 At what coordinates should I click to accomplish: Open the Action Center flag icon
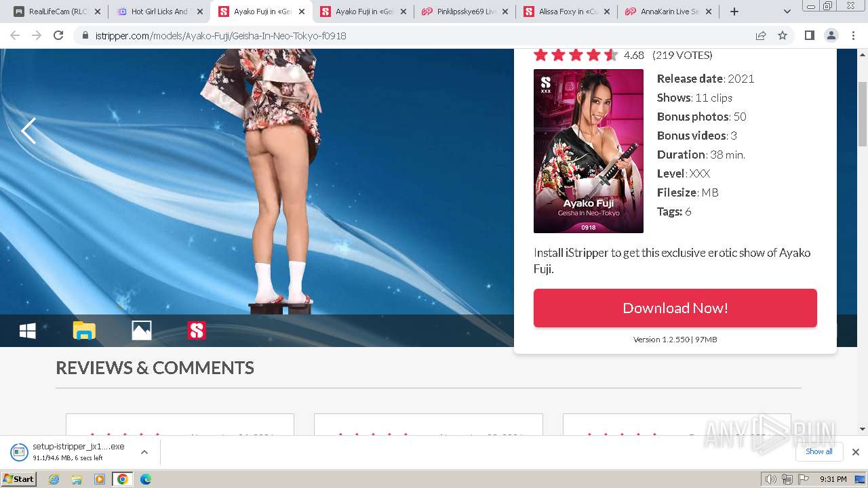(x=803, y=479)
